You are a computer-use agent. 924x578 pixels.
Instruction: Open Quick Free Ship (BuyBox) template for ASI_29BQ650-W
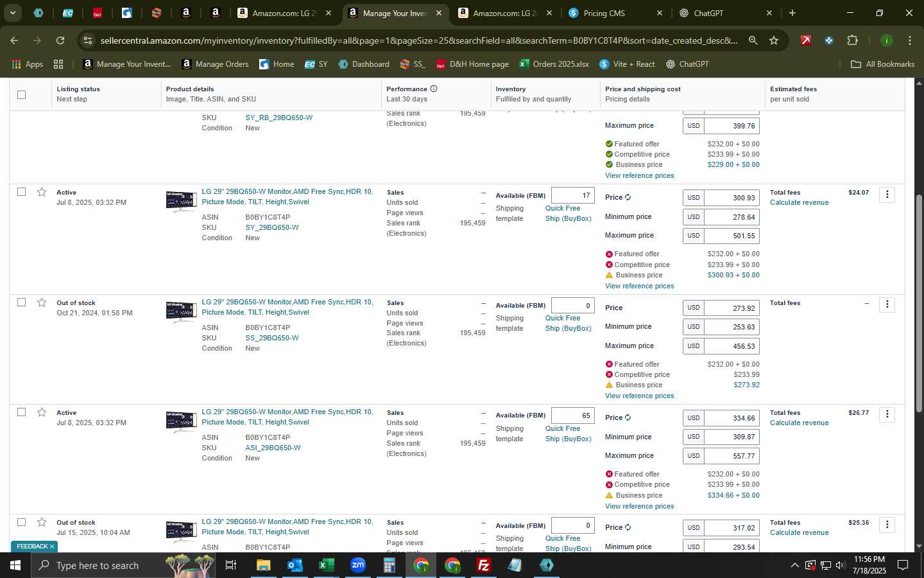click(568, 433)
